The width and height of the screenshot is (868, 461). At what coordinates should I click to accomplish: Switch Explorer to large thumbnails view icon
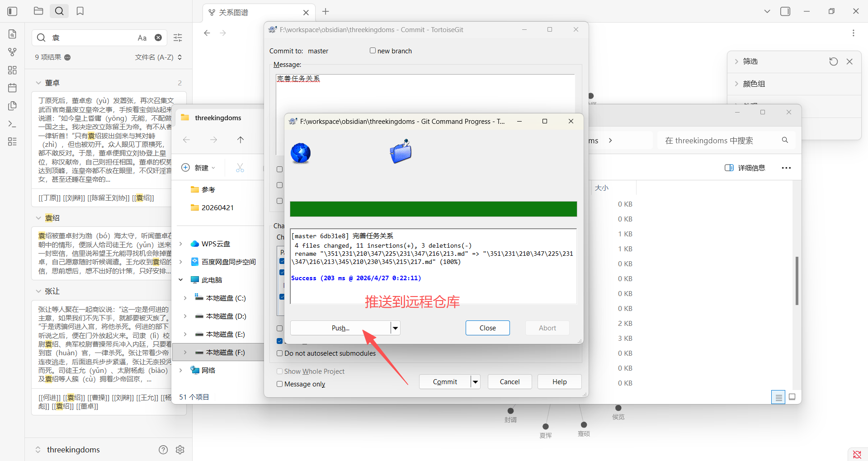click(792, 397)
